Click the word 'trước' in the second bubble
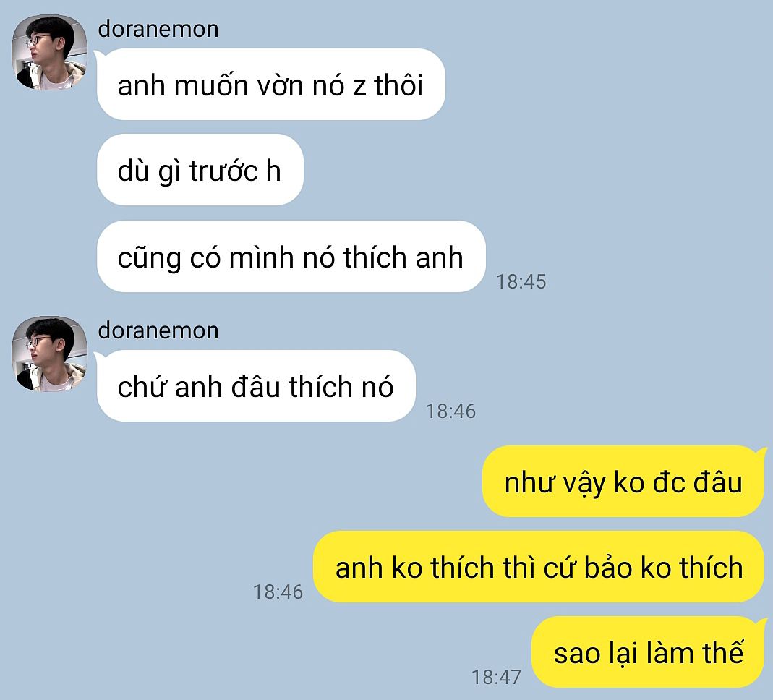This screenshot has width=773, height=700. pos(223,171)
